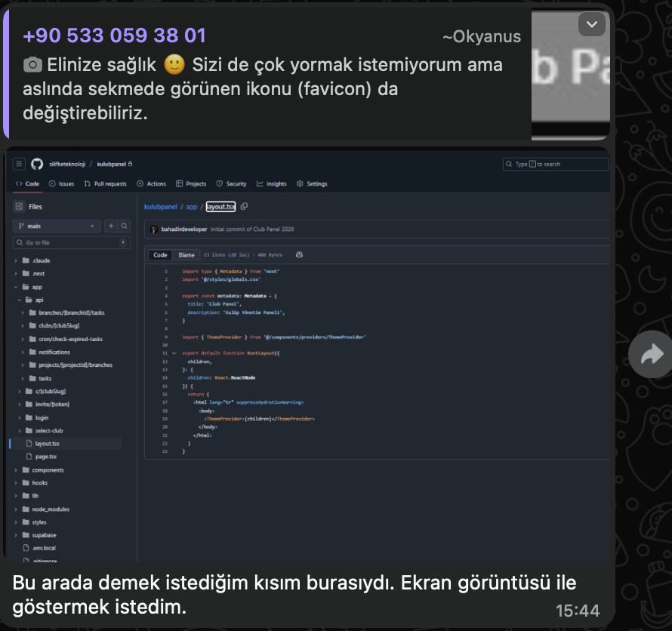The height and width of the screenshot is (631, 672).
Task: Expand the components folder
Action: click(x=17, y=470)
